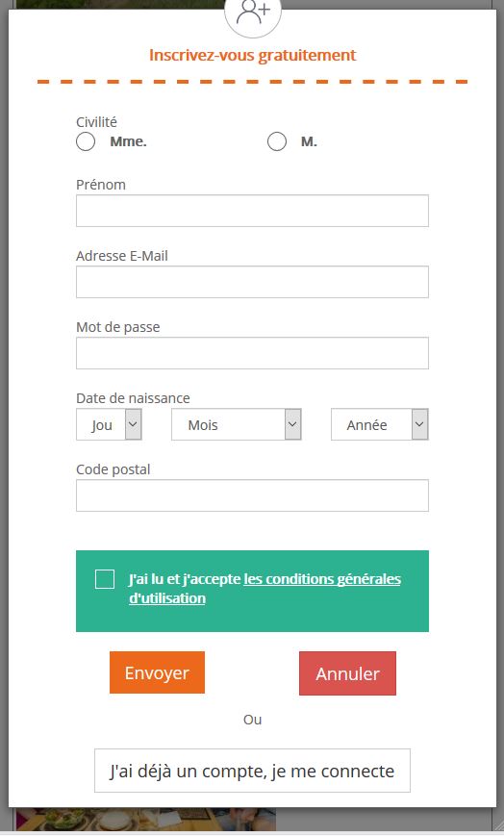The width and height of the screenshot is (504, 836).
Task: Open the Année year dropdown
Action: [x=380, y=424]
